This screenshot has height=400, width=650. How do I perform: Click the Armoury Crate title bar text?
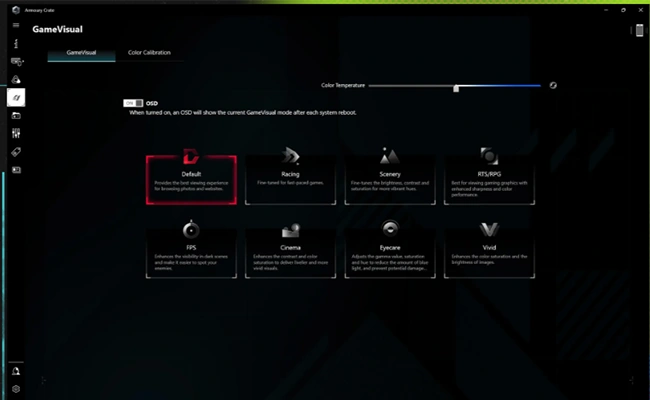39,10
